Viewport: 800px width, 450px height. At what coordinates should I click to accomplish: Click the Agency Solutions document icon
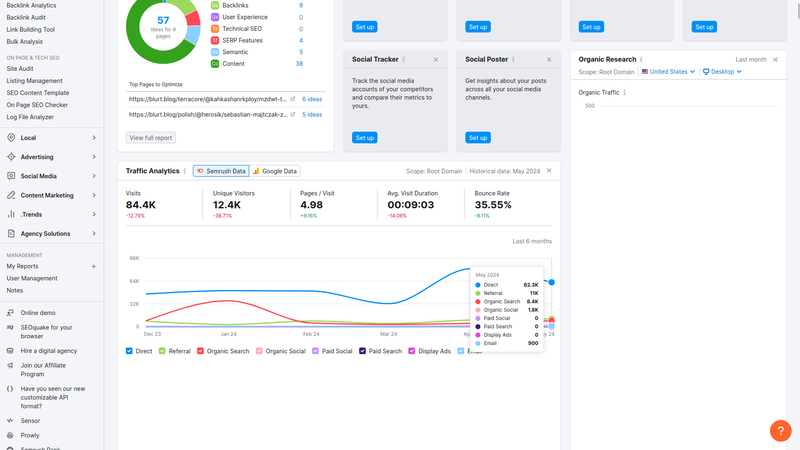[11, 234]
